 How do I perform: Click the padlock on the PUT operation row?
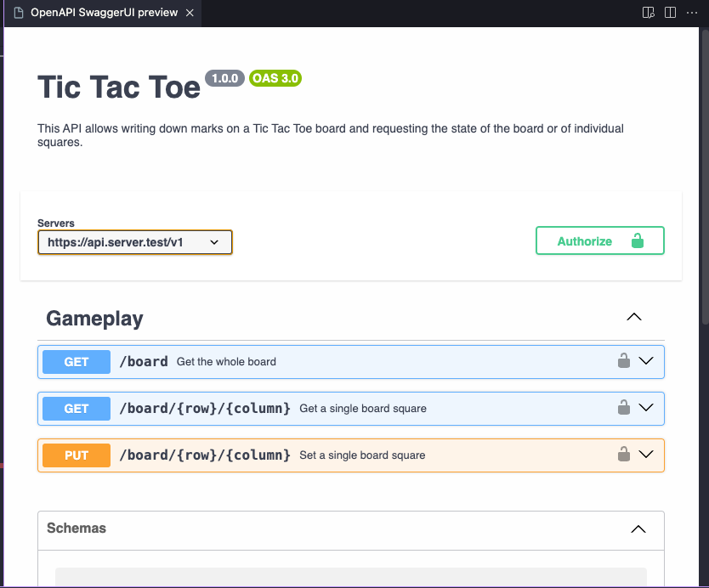coord(624,454)
